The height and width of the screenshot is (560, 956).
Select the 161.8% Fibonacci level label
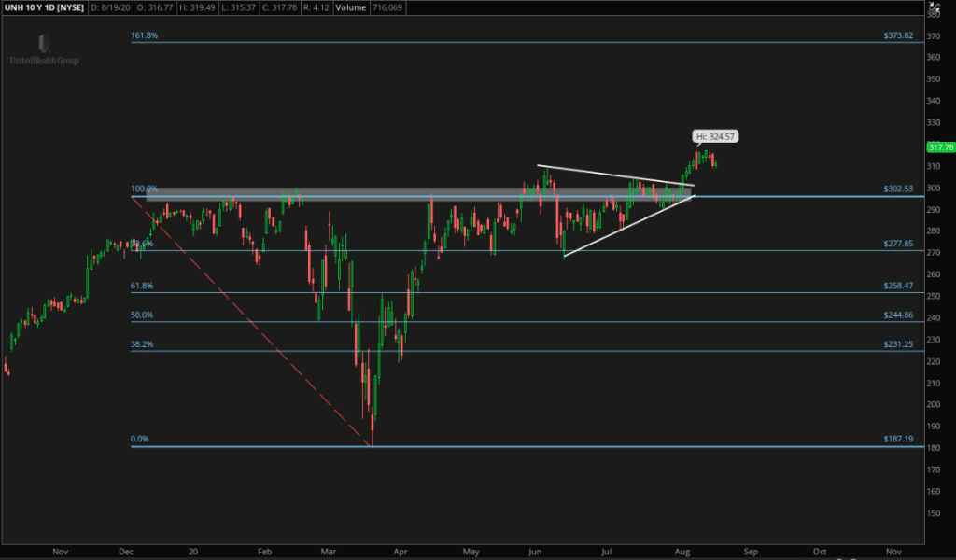[x=144, y=35]
